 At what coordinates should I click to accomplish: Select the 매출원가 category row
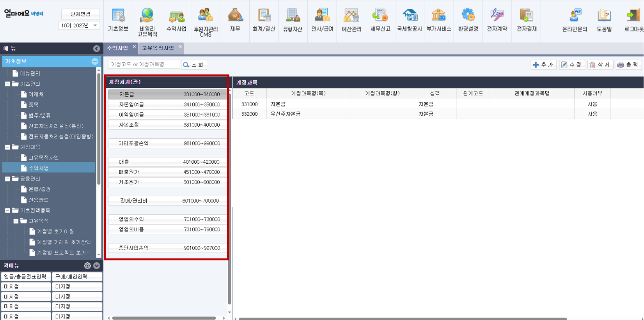[x=167, y=172]
